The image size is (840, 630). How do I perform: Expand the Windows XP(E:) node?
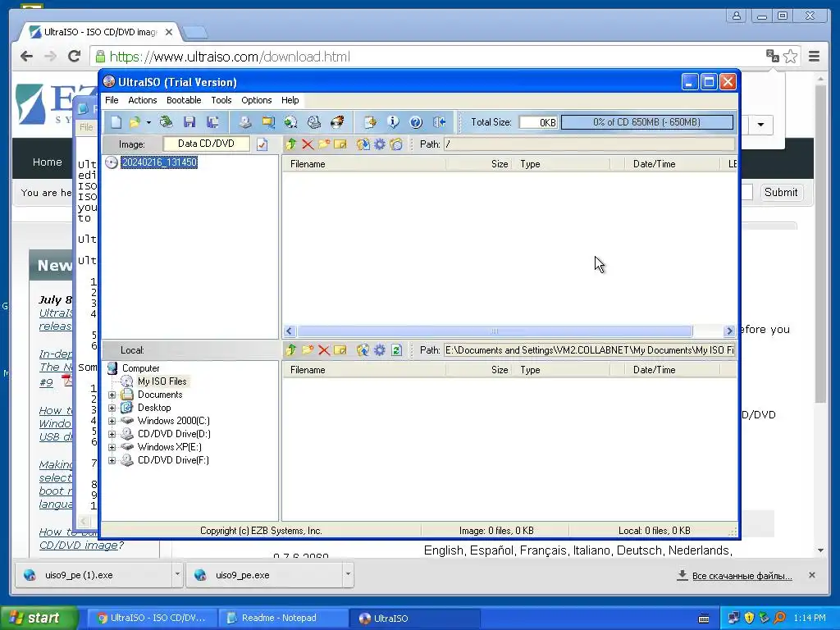tap(112, 447)
